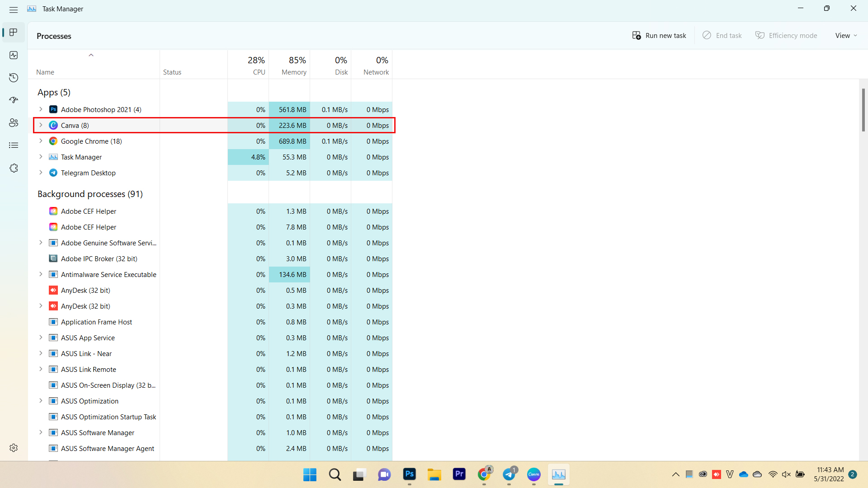This screenshot has width=868, height=488.
Task: Expand the Task Manager process row
Action: pos(41,157)
